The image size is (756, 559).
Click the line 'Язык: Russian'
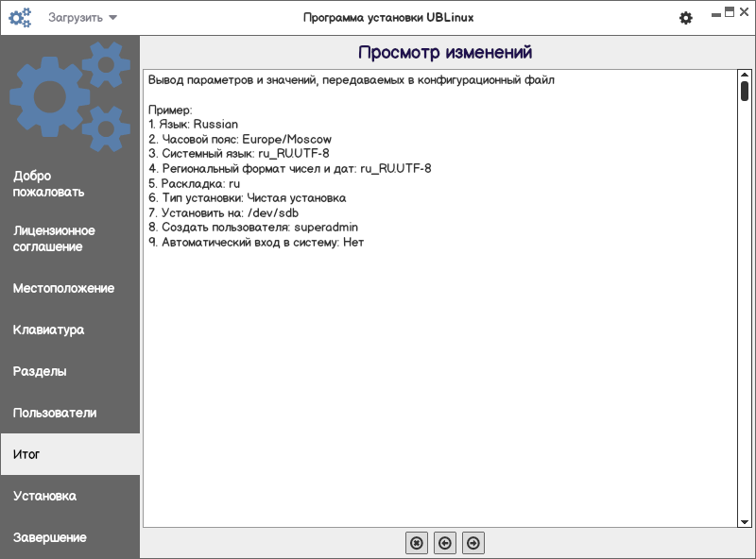(x=193, y=125)
